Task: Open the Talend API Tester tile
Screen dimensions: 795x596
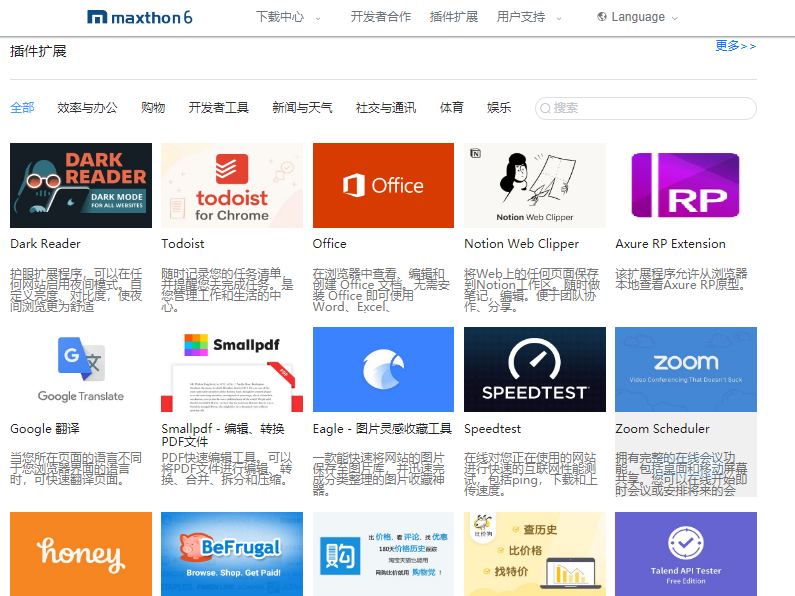Action: (686, 554)
